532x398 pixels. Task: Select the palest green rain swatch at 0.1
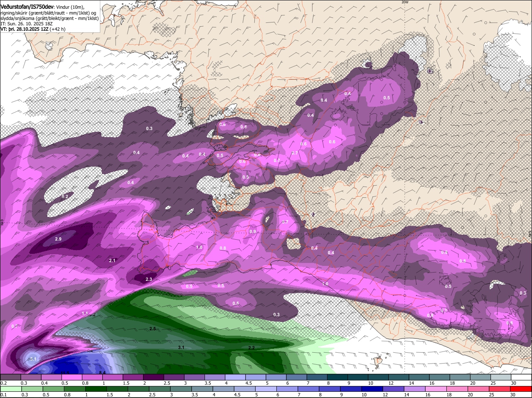coord(11,389)
